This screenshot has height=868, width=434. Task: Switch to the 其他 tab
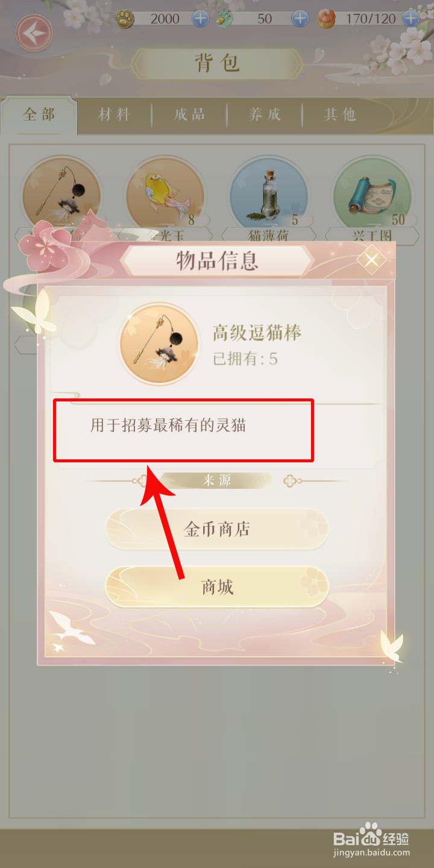[341, 115]
